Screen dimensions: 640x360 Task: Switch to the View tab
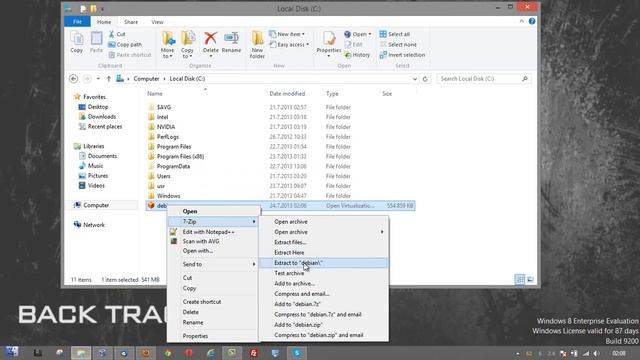(x=157, y=22)
